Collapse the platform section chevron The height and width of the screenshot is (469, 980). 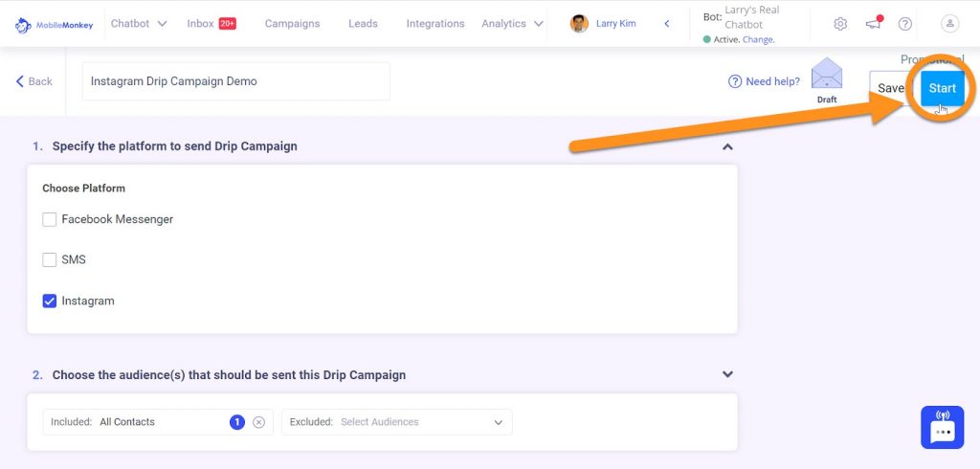(727, 146)
